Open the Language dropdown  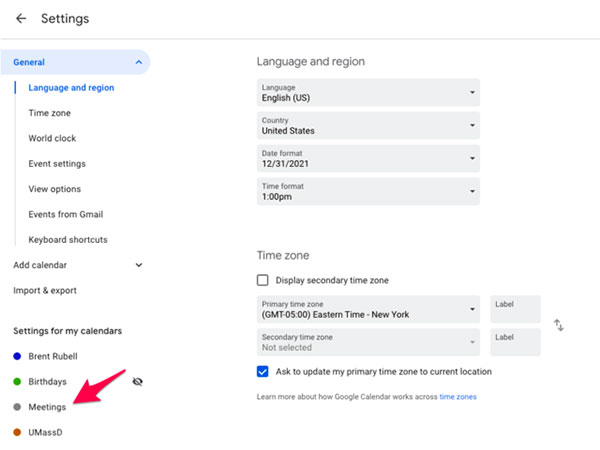(x=367, y=93)
